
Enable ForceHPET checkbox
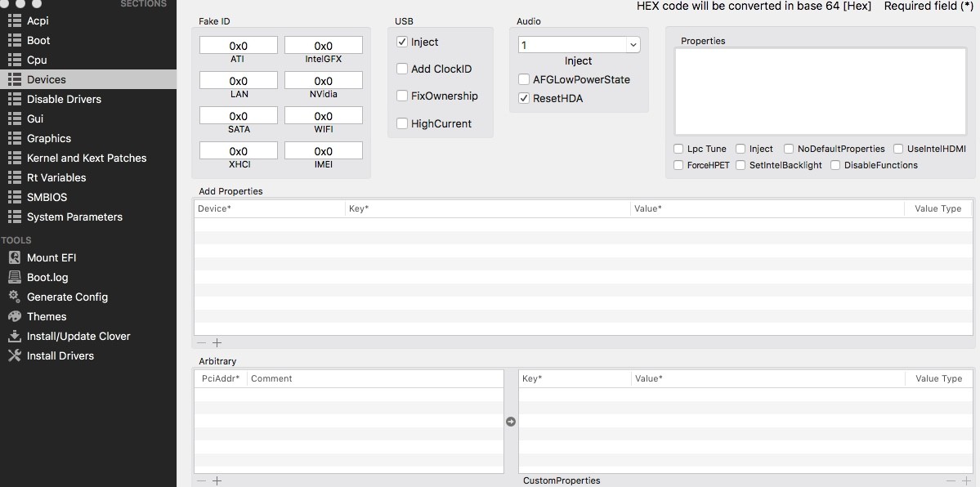pos(678,165)
